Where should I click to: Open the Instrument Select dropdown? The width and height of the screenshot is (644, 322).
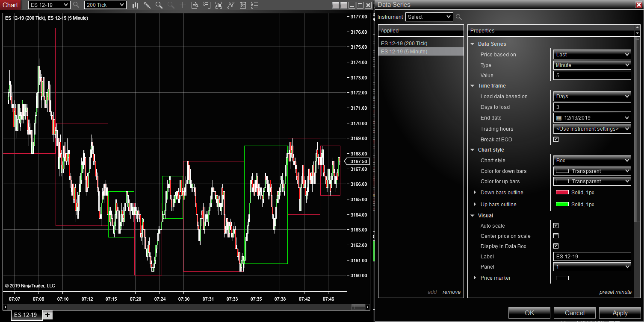pos(429,17)
